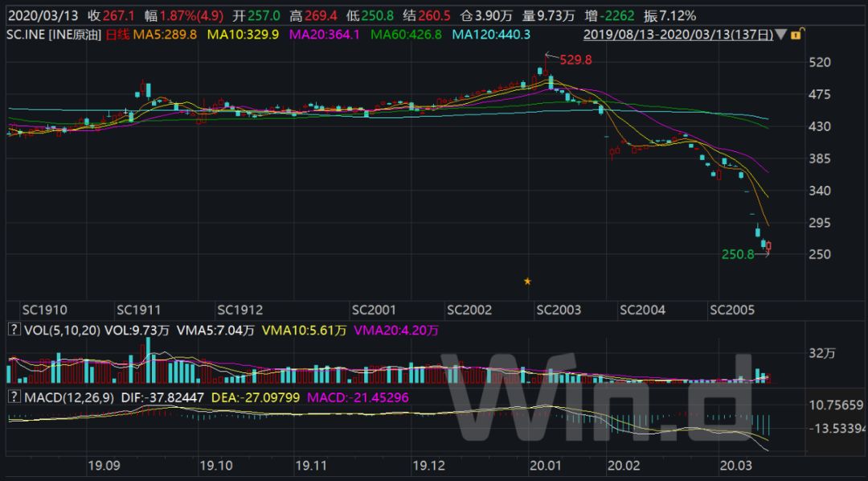Screen dimensions: 868x481
Task: Click the SC2004 contract label
Action: click(x=643, y=309)
